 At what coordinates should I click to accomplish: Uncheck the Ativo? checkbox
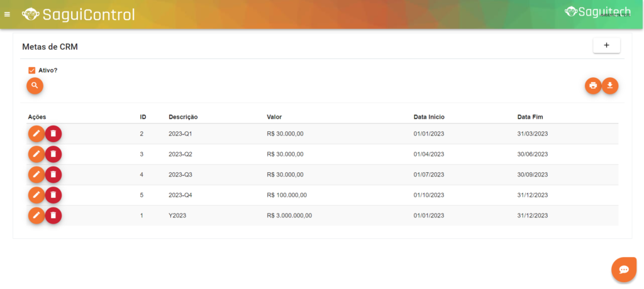click(x=31, y=70)
